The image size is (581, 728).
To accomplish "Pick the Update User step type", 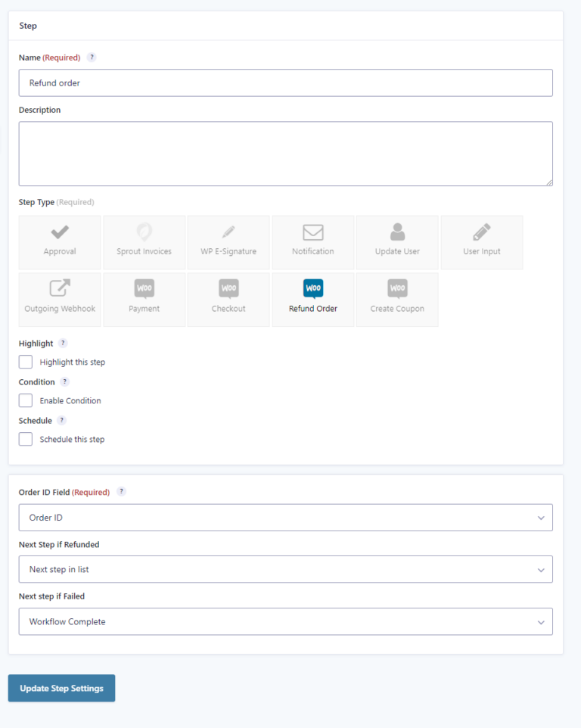I will 397,242.
